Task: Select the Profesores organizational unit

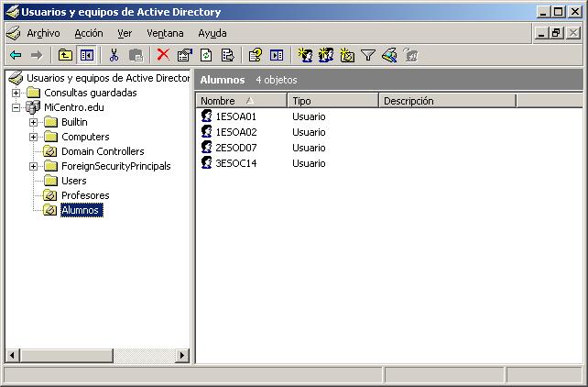Action: tap(84, 196)
